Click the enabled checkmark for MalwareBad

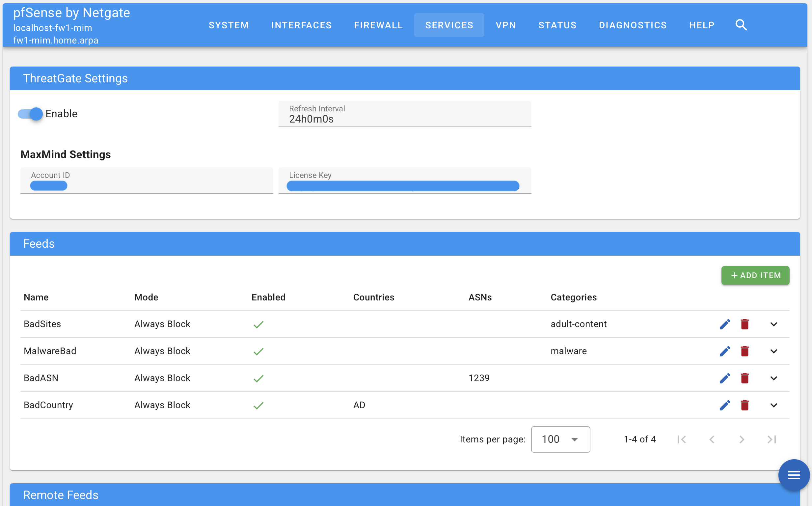[258, 351]
